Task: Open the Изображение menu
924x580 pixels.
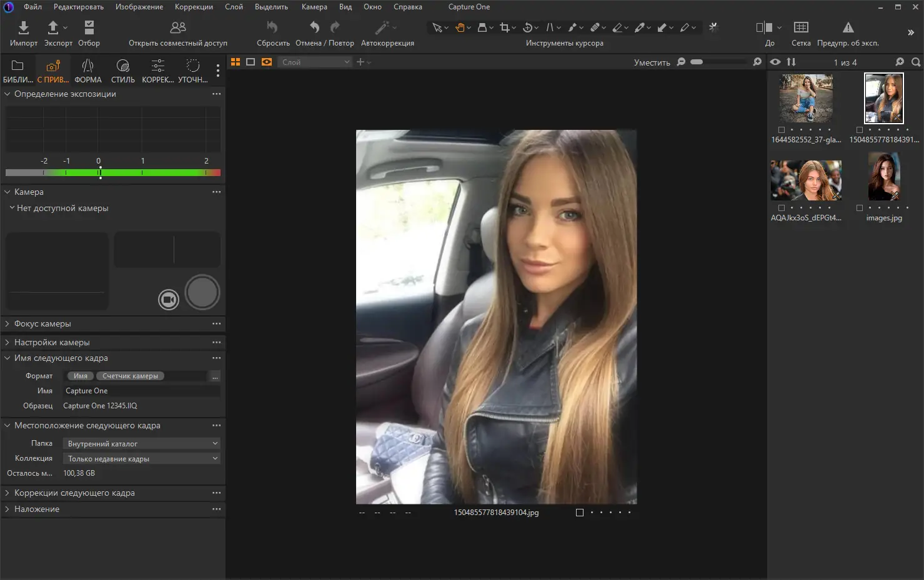Action: click(x=139, y=7)
